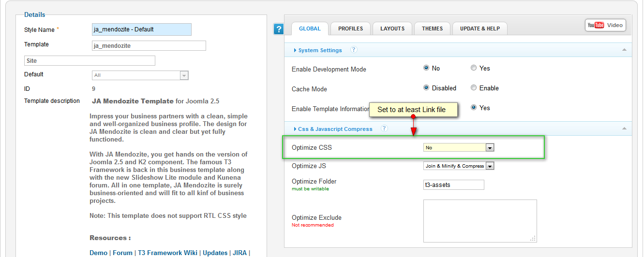
Task: Select Enable for Cache Mode
Action: pyautogui.click(x=474, y=88)
